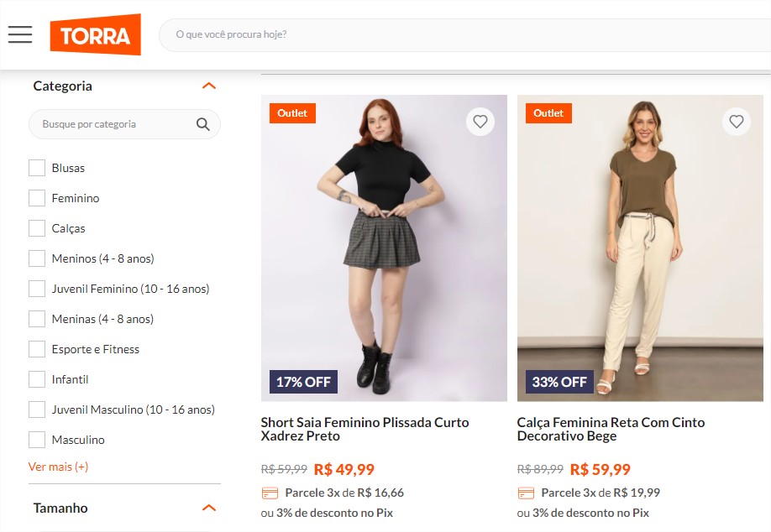Collapse the Categoria filter section
Image resolution: width=771 pixels, height=532 pixels.
pos(209,86)
